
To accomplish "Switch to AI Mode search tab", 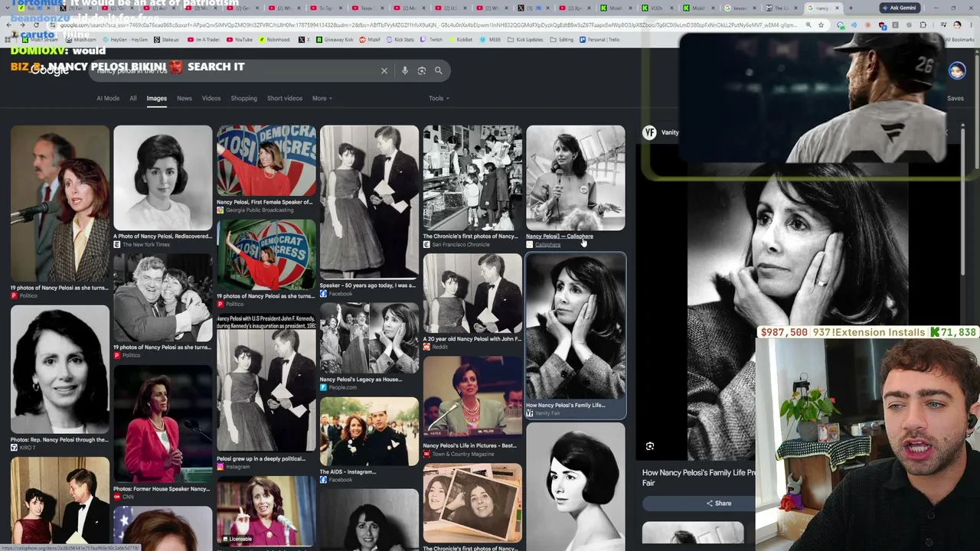I will (x=108, y=99).
